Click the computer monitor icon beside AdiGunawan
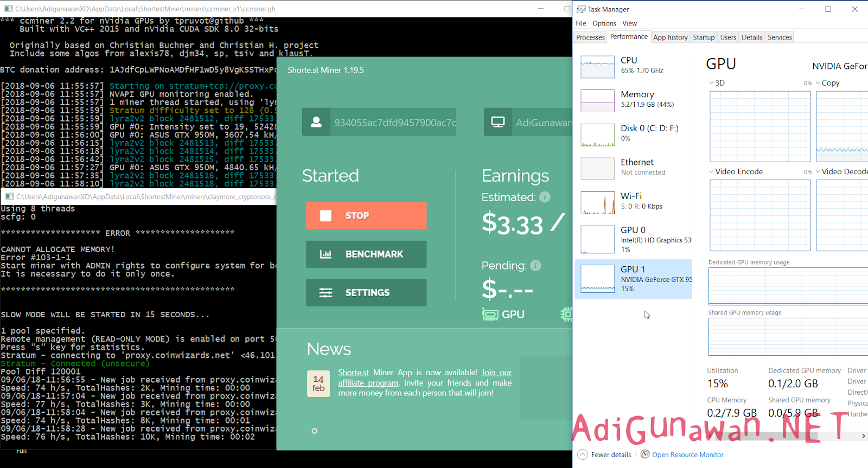 [x=497, y=122]
